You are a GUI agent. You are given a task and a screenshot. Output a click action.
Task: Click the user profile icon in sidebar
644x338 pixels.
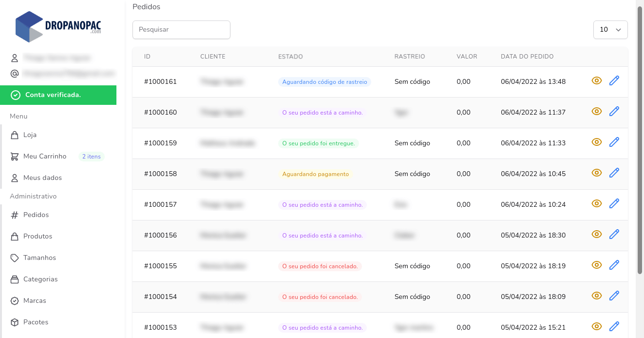[15, 58]
